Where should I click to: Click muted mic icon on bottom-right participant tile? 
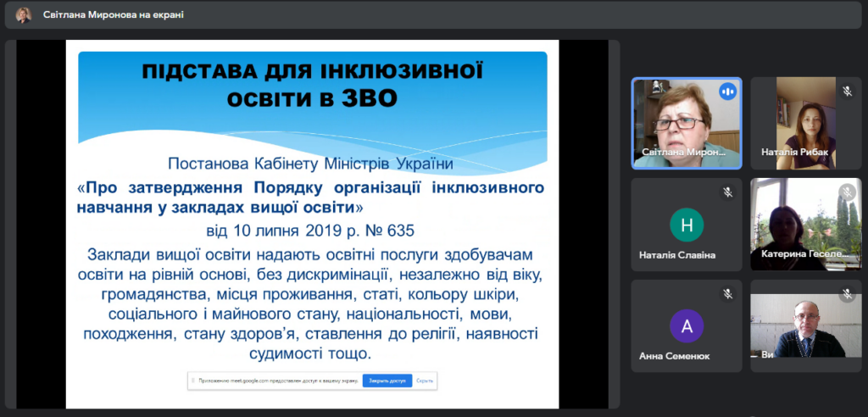846,294
